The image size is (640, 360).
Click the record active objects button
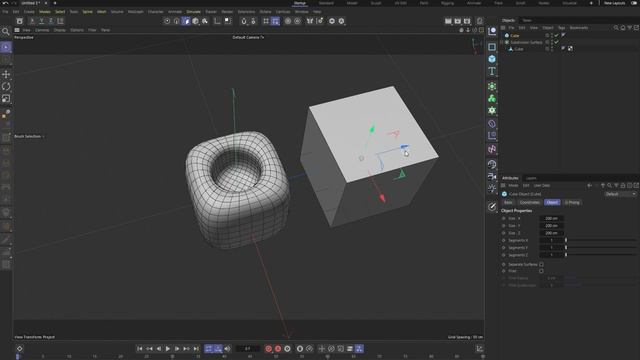[x=268, y=349]
